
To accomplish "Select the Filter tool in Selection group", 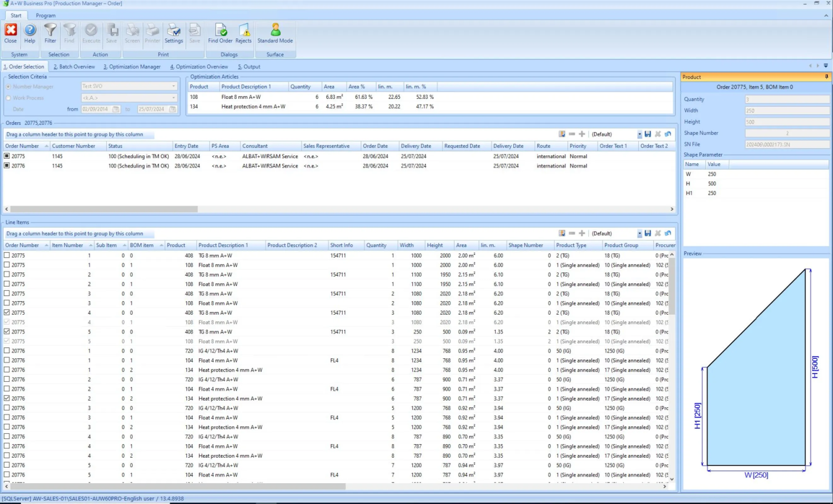I will tap(50, 34).
